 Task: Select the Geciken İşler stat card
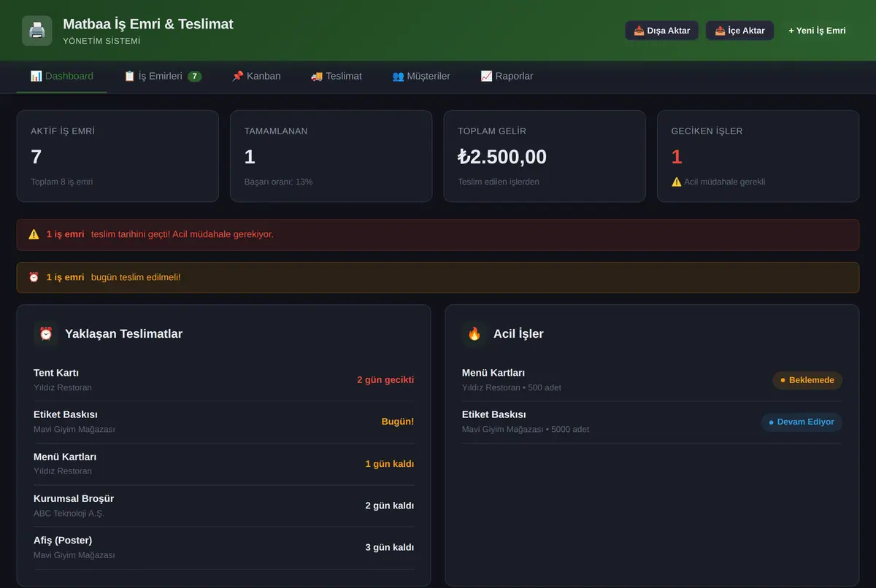758,156
